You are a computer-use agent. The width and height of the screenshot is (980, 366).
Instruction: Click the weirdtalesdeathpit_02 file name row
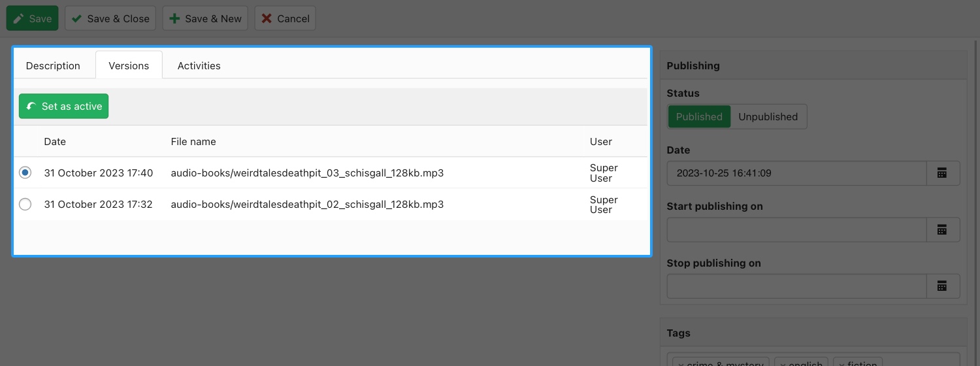(x=307, y=205)
